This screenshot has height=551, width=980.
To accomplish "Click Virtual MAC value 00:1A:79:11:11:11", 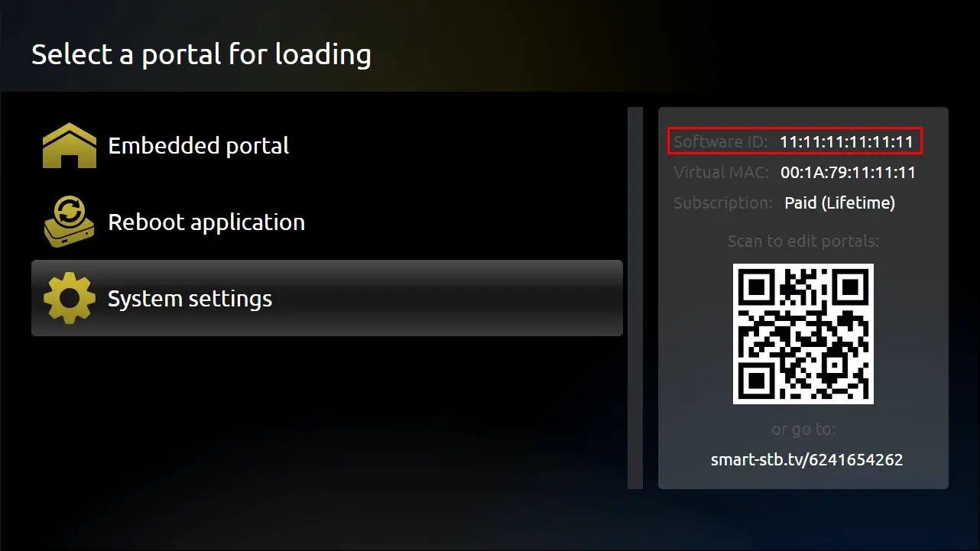I will click(848, 173).
